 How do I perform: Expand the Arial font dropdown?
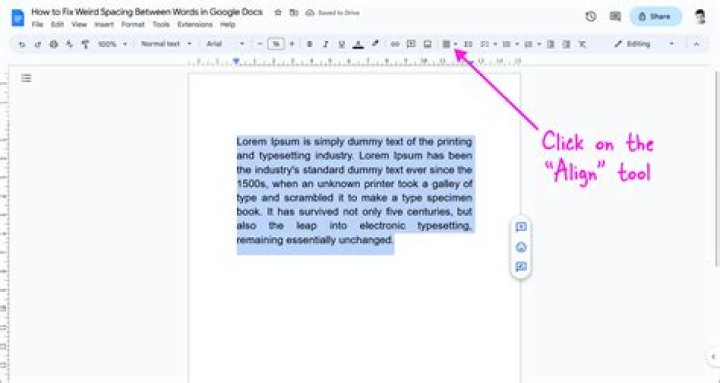225,44
